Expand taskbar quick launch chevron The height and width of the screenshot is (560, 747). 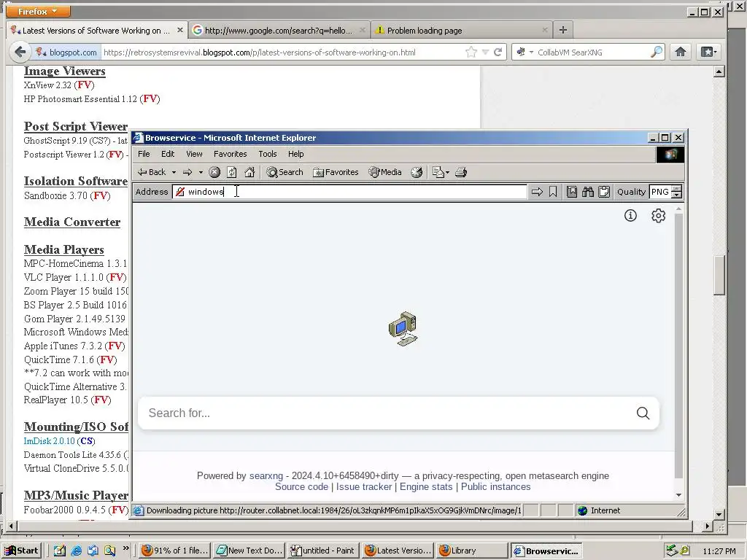125,548
